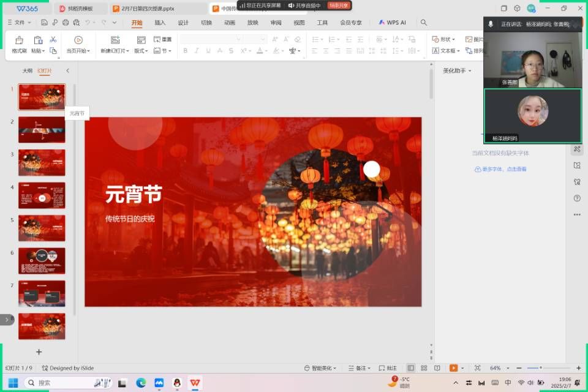The height and width of the screenshot is (392, 588).
Task: Open WPS Office from the Windows taskbar
Action: (x=195, y=383)
